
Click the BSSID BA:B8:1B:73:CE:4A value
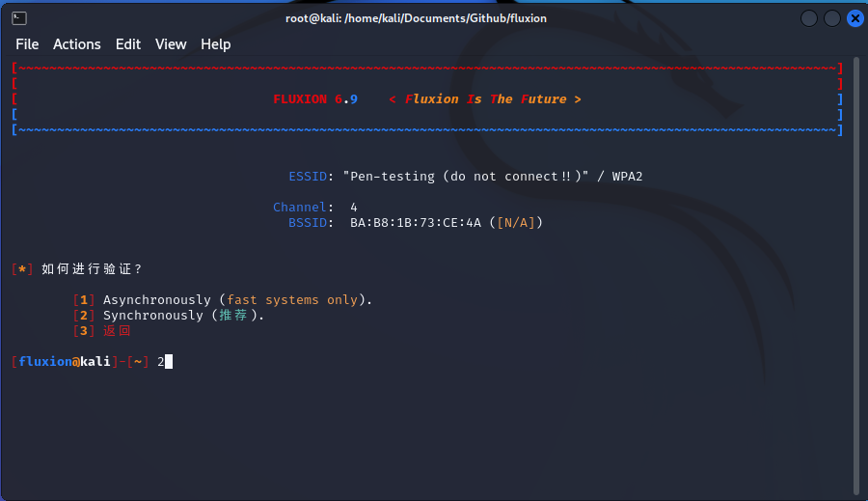click(x=415, y=223)
